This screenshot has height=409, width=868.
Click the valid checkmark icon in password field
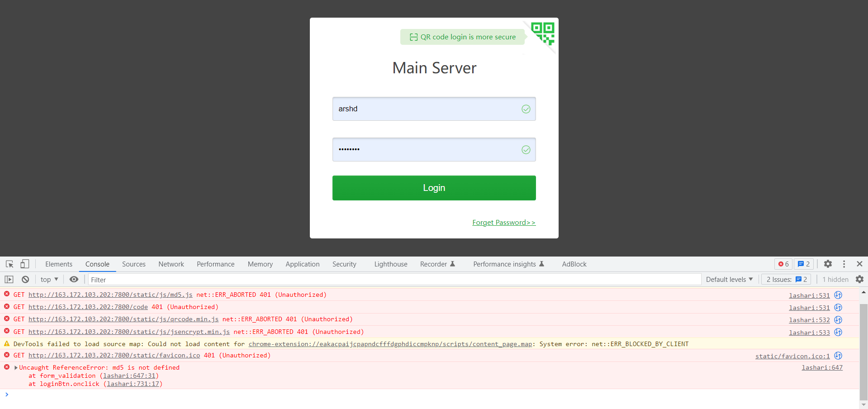click(526, 150)
